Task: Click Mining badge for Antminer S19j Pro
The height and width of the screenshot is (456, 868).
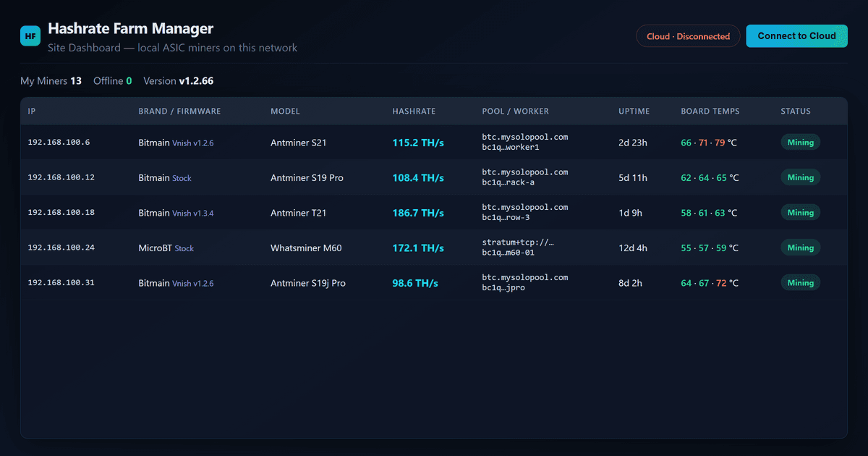Action: (800, 283)
